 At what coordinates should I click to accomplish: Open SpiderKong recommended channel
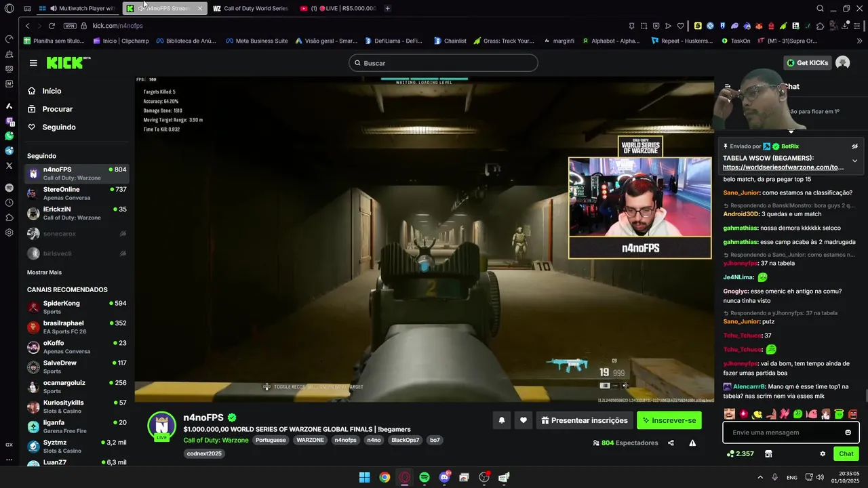click(77, 307)
